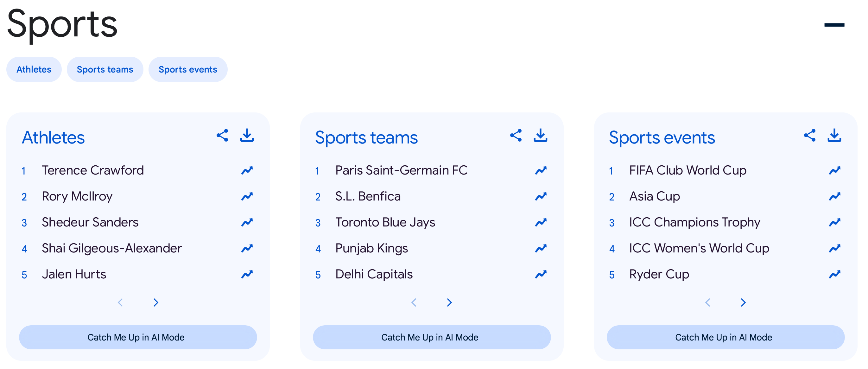The height and width of the screenshot is (369, 868).
Task: Show next Sports events page
Action: pos(743,302)
